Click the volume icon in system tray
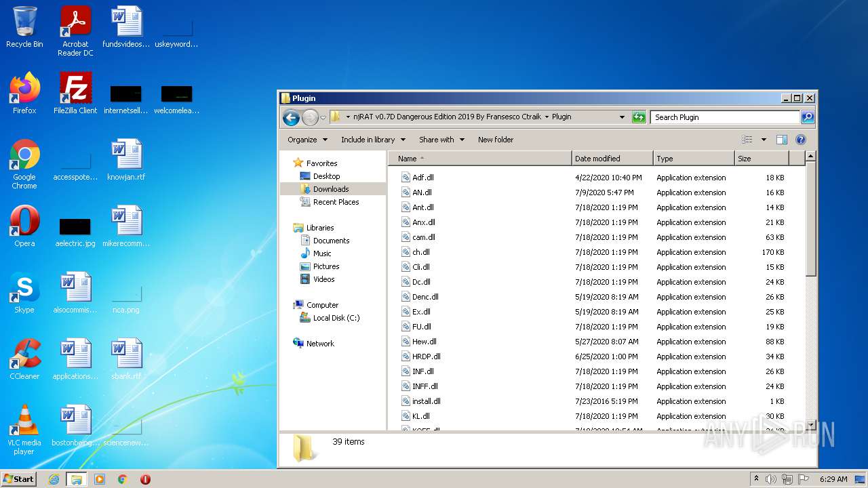The image size is (868, 488). pyautogui.click(x=771, y=479)
